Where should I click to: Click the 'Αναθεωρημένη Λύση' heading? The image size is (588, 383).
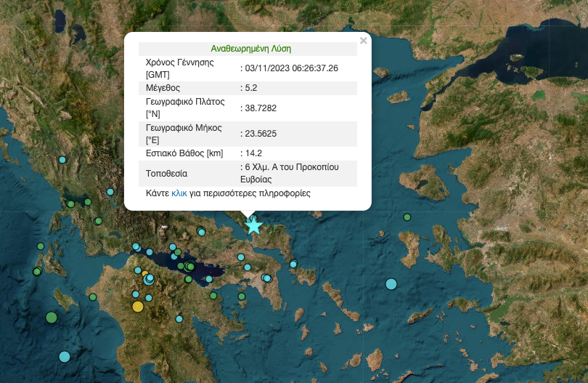pos(251,49)
